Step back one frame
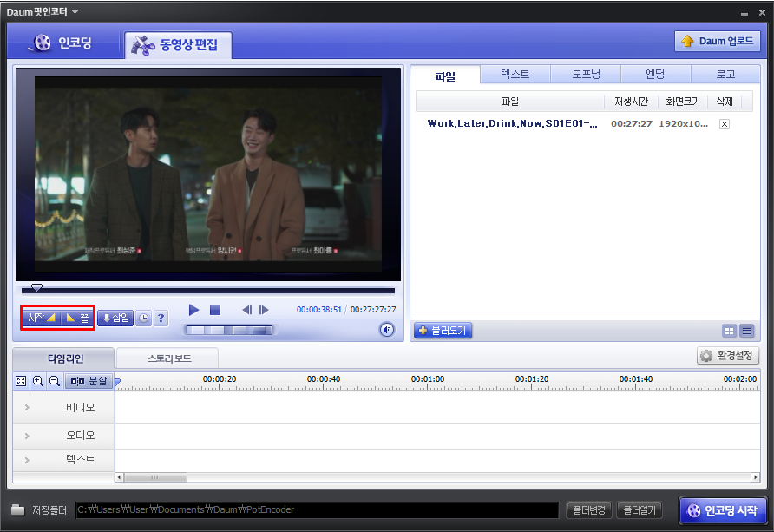The width and height of the screenshot is (774, 532). click(x=246, y=310)
